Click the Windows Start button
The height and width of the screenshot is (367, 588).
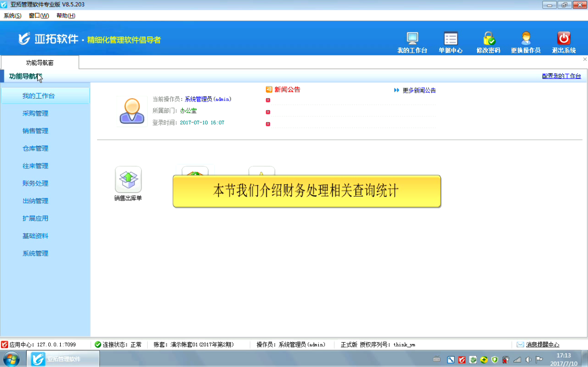pos(11,359)
